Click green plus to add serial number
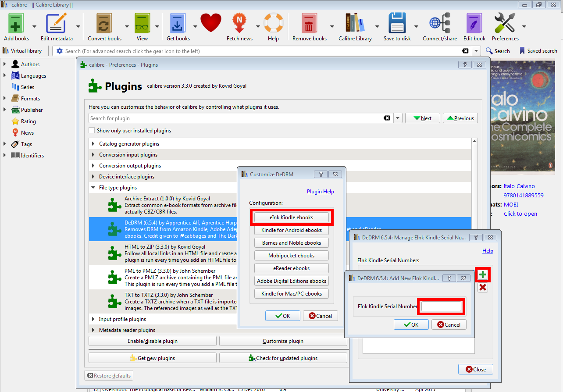Image resolution: width=563 pixels, height=392 pixels. [x=483, y=275]
